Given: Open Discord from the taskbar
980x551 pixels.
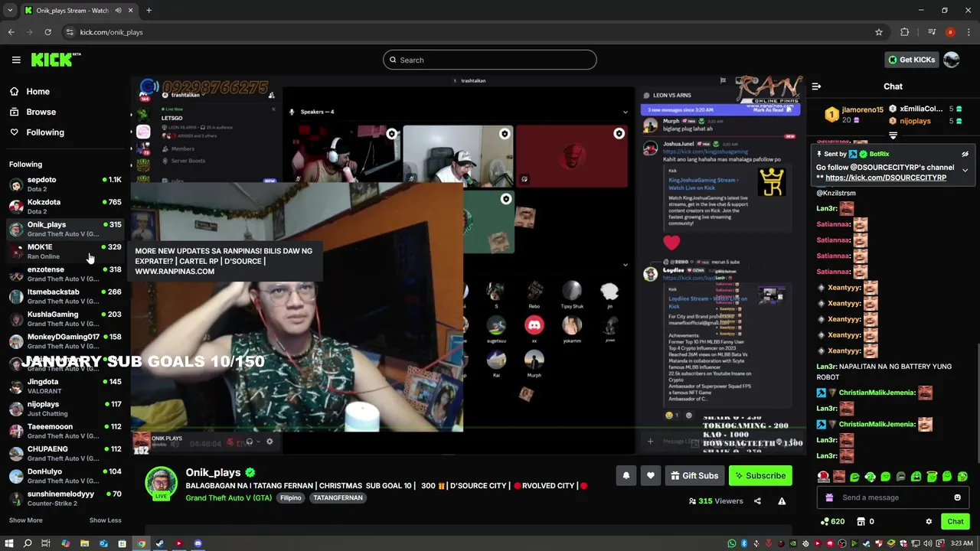Looking at the screenshot, I should (x=198, y=543).
